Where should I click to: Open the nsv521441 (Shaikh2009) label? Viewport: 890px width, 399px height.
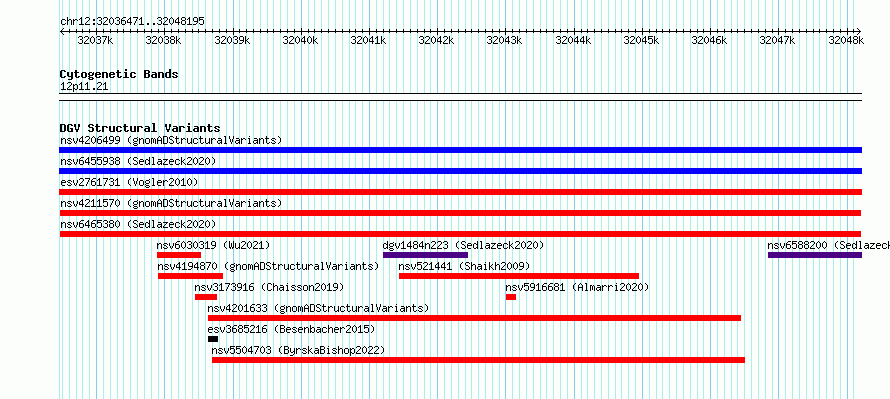[x=464, y=266]
